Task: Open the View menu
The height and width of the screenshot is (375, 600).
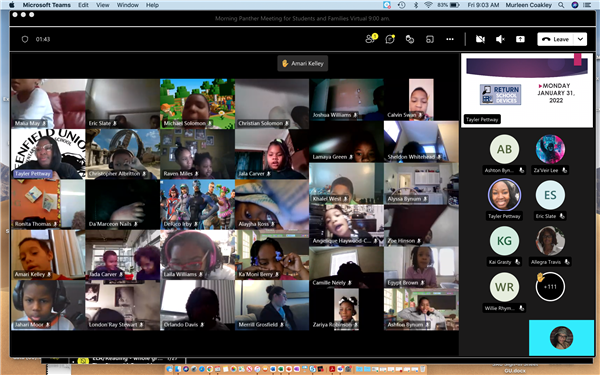Action: pyautogui.click(x=102, y=5)
